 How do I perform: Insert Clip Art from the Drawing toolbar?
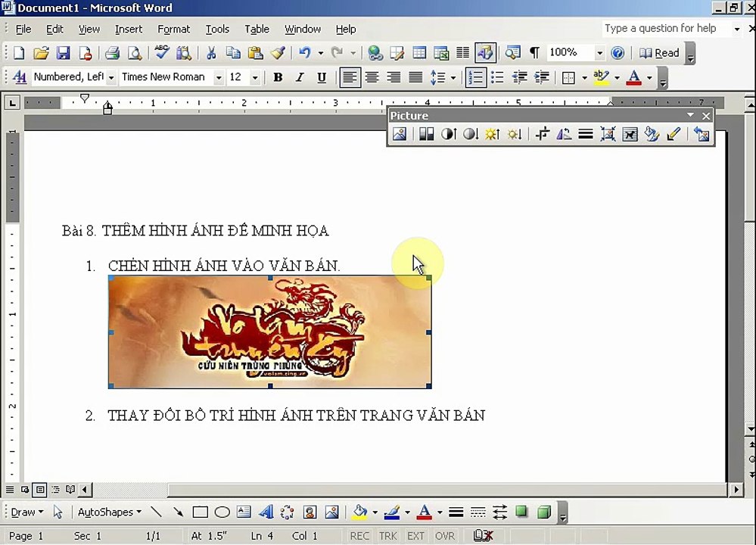(x=310, y=512)
